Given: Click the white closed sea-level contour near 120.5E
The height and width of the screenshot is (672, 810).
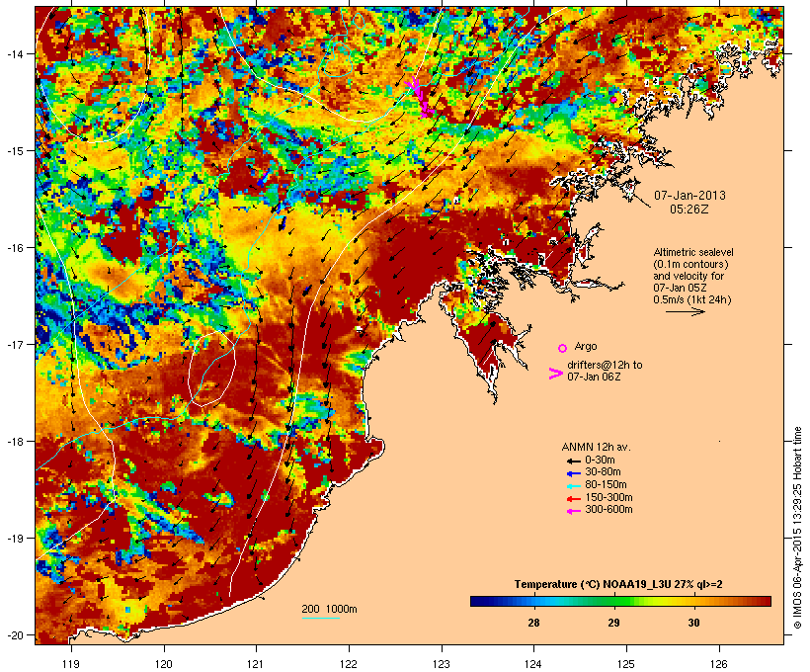Looking at the screenshot, I should tap(212, 368).
